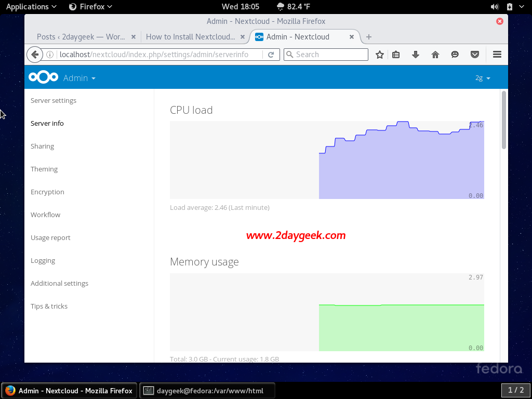Image resolution: width=532 pixels, height=399 pixels.
Task: Open Encryption settings
Action: pyautogui.click(x=47, y=192)
